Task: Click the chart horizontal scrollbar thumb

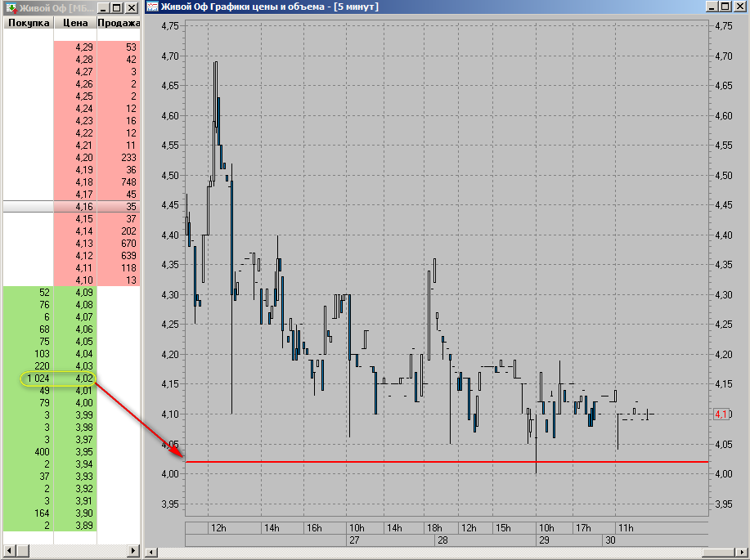Action: (717, 553)
